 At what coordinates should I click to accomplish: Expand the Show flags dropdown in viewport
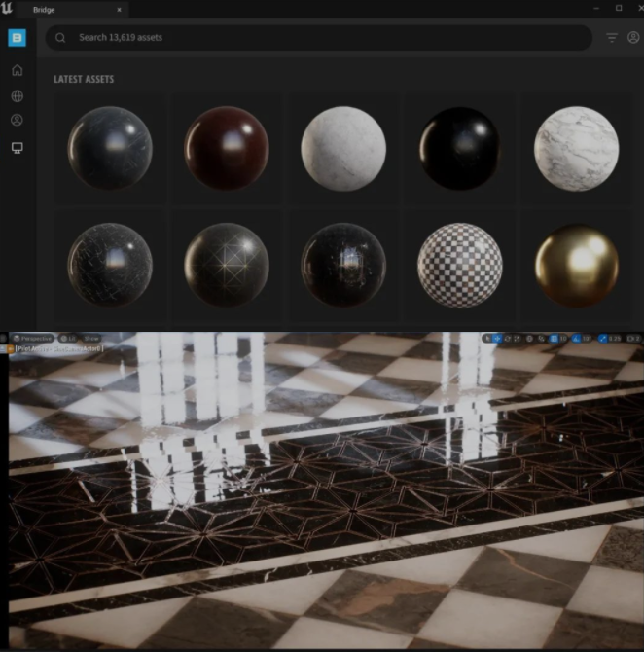90,338
